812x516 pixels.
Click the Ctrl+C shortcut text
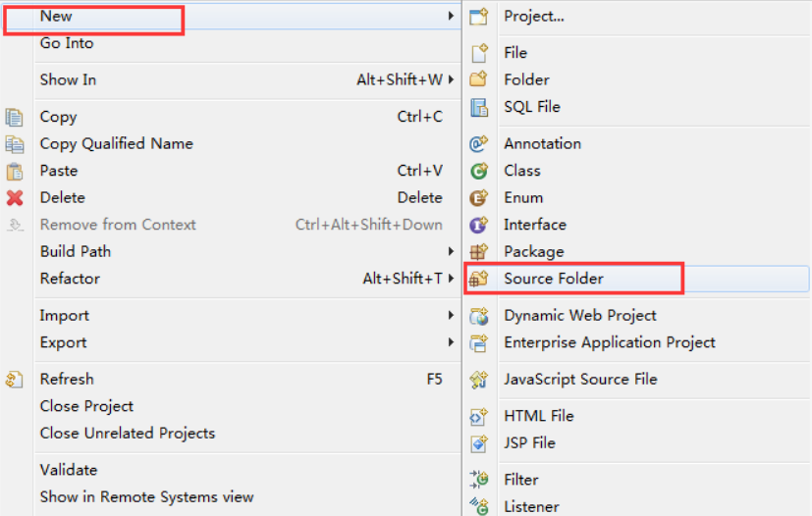coord(420,117)
